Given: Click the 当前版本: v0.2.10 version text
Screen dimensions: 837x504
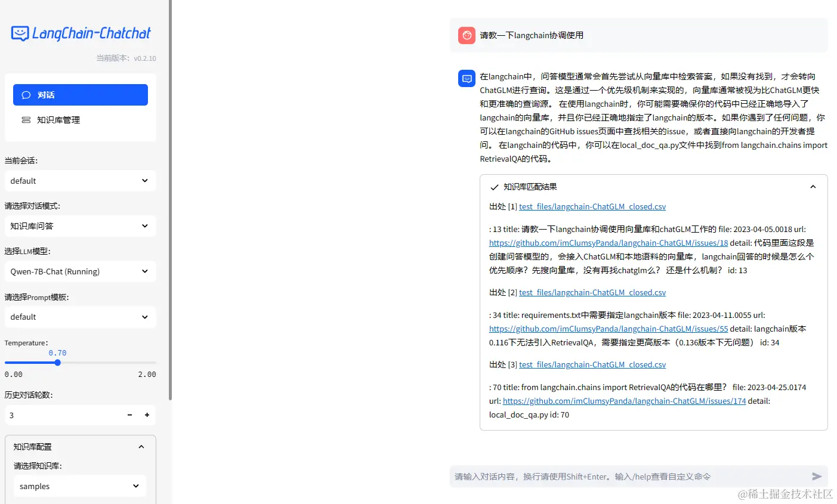Looking at the screenshot, I should pyautogui.click(x=126, y=58).
